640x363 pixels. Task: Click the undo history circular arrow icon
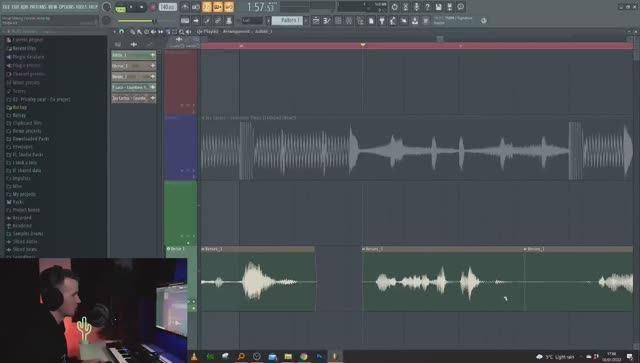pos(394,7)
